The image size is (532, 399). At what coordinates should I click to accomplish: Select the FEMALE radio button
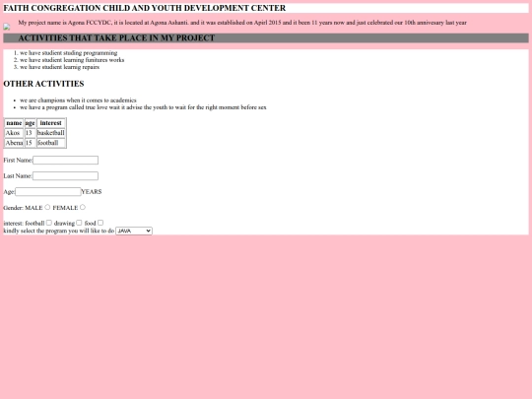pyautogui.click(x=83, y=207)
